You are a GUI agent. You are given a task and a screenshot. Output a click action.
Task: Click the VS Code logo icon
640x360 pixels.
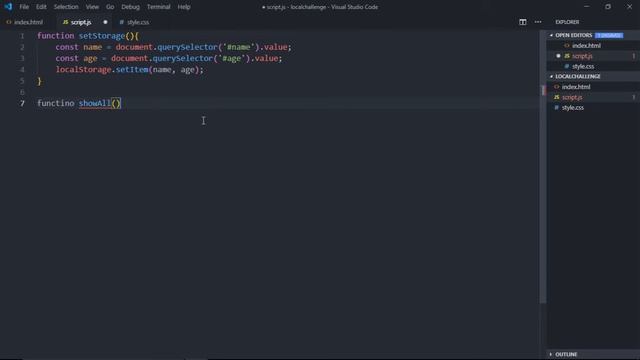8,7
